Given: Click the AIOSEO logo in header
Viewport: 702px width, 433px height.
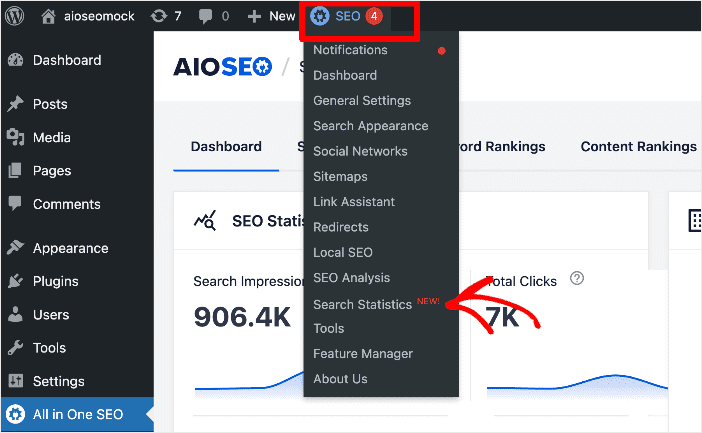Looking at the screenshot, I should pyautogui.click(x=223, y=67).
